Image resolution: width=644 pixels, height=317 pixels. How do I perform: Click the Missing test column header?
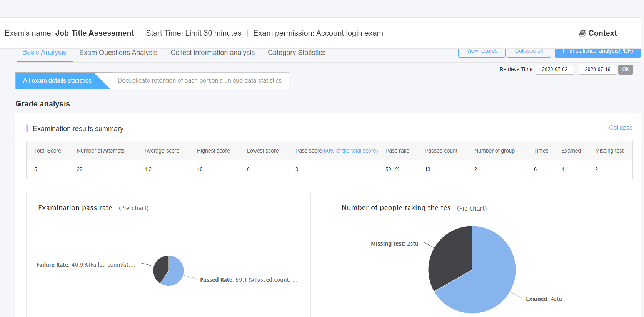[609, 151]
